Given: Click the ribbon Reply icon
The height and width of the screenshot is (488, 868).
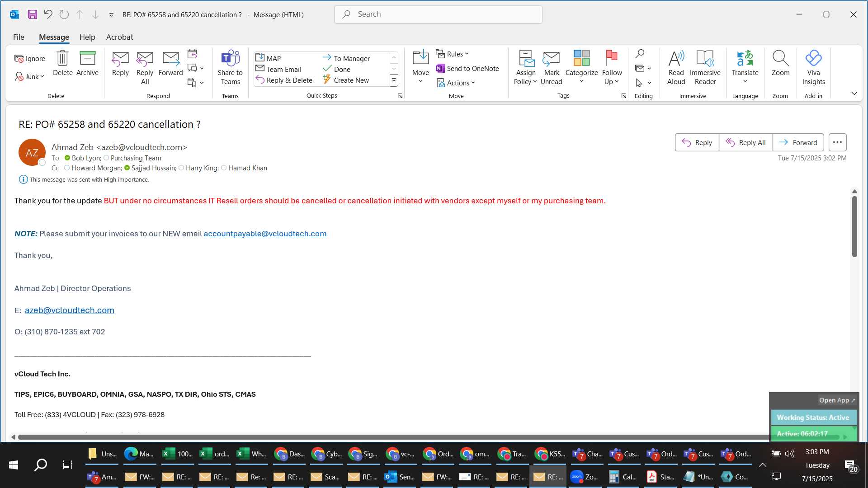Looking at the screenshot, I should tap(120, 63).
